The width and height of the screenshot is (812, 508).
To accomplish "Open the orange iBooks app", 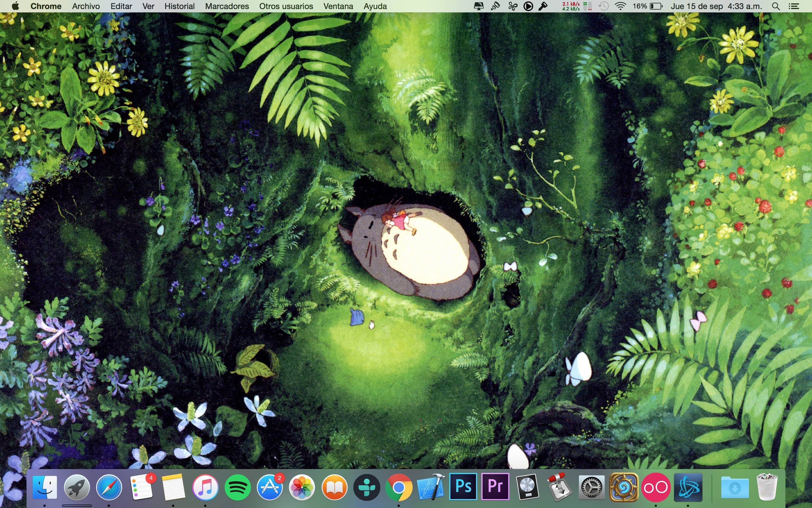I will 334,487.
